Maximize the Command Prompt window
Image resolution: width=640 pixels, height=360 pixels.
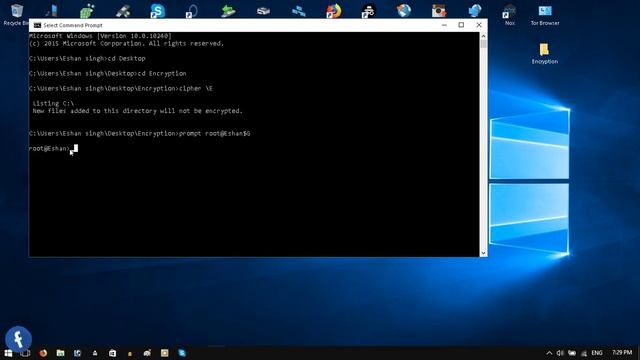[461, 25]
